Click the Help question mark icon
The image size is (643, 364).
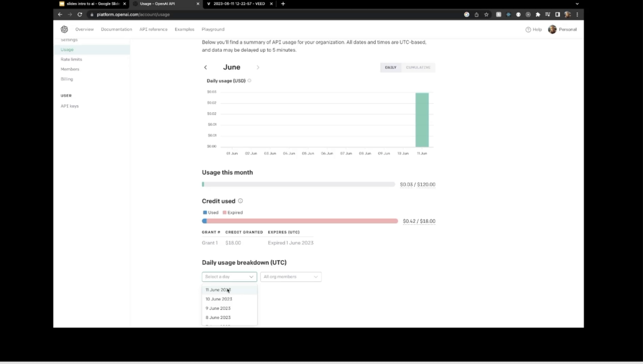click(528, 30)
